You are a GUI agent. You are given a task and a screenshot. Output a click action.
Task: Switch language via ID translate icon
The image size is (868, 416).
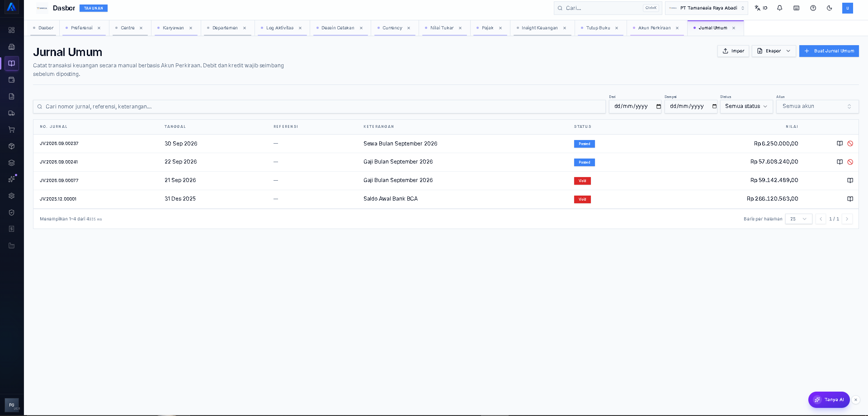pyautogui.click(x=761, y=8)
